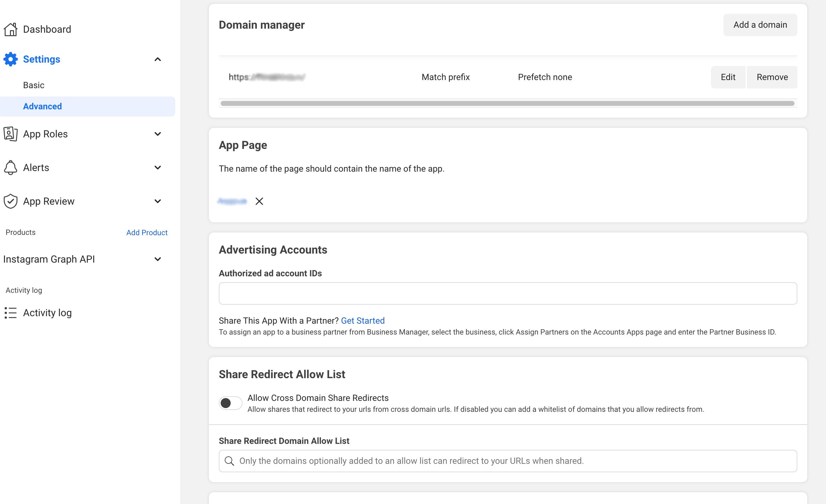Image resolution: width=826 pixels, height=504 pixels.
Task: Expand the App Roles chevron
Action: [157, 134]
